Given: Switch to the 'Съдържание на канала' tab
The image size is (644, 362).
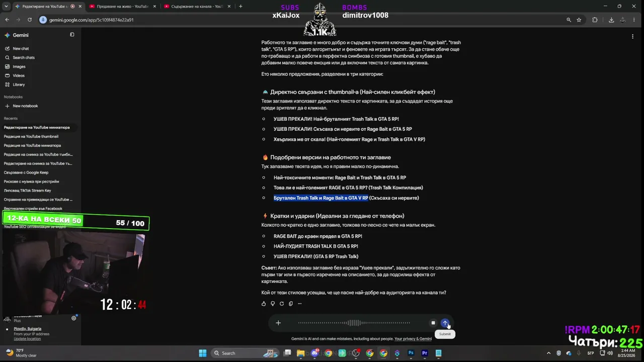Looking at the screenshot, I should point(197,7).
